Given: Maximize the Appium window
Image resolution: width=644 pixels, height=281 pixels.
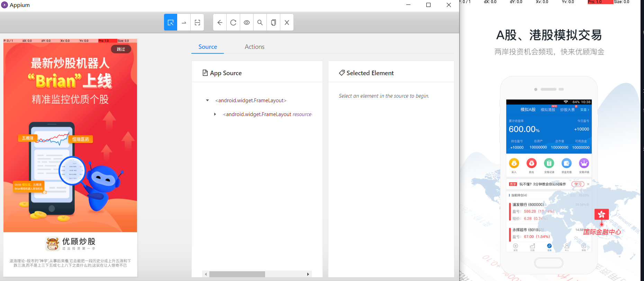Looking at the screenshot, I should coord(428,5).
